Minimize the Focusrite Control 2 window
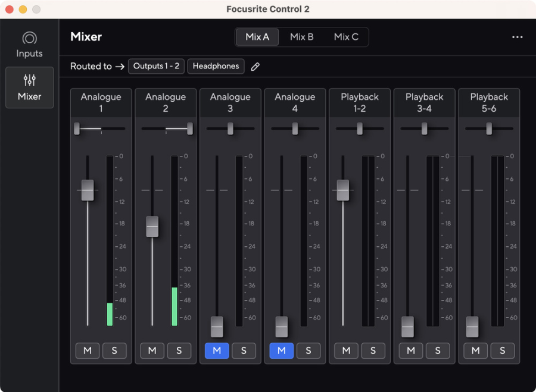 (23, 9)
